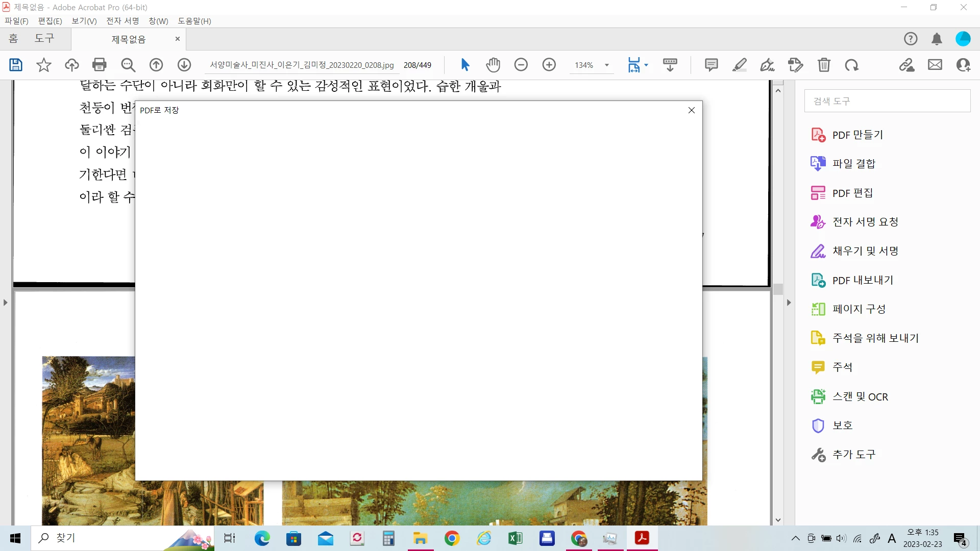
Task: Select the arrow selection tool
Action: (465, 65)
